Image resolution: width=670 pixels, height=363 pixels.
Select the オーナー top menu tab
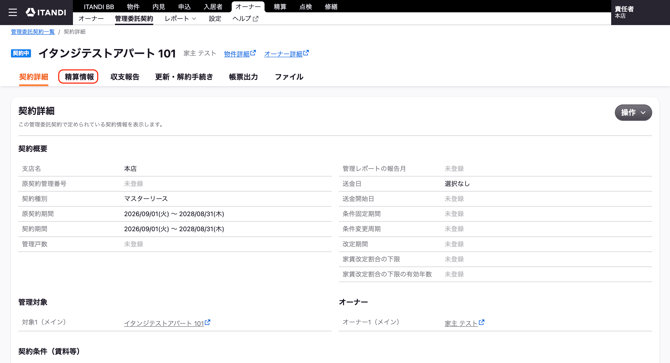248,7
